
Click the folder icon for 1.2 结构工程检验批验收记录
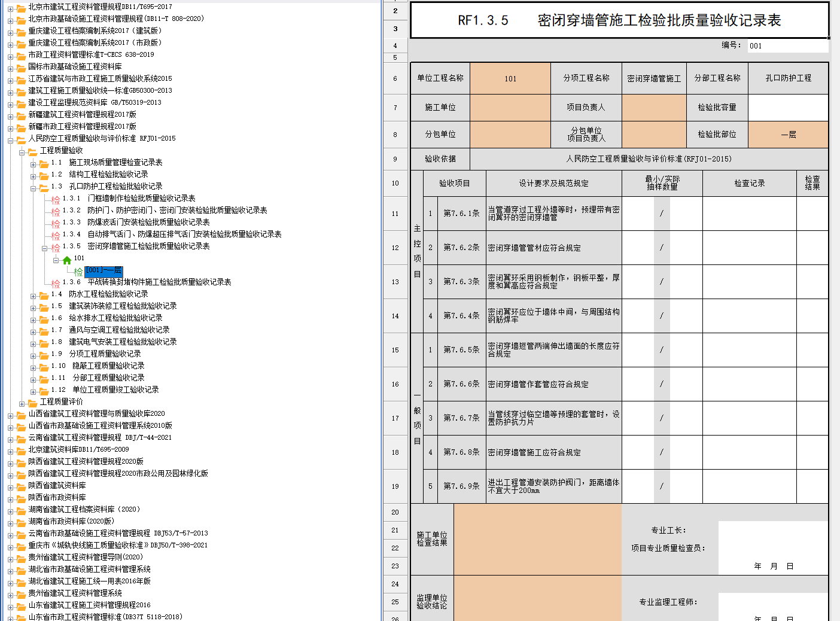pos(44,175)
